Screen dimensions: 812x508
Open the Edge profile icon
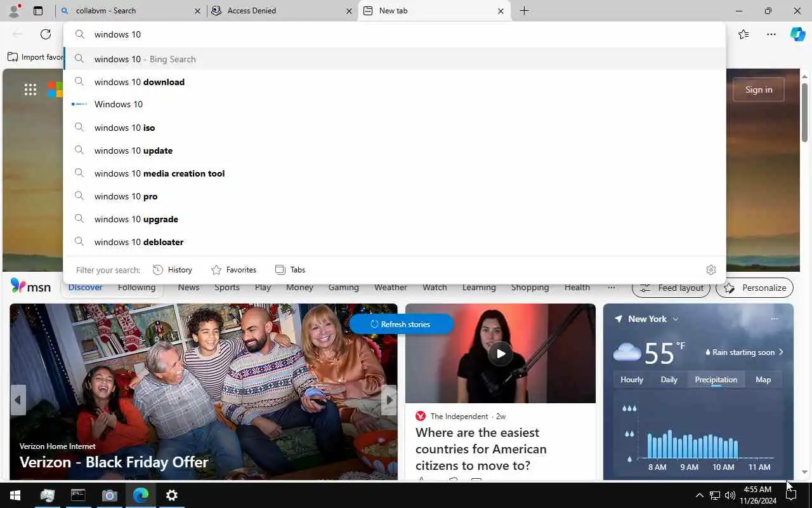[x=13, y=11]
